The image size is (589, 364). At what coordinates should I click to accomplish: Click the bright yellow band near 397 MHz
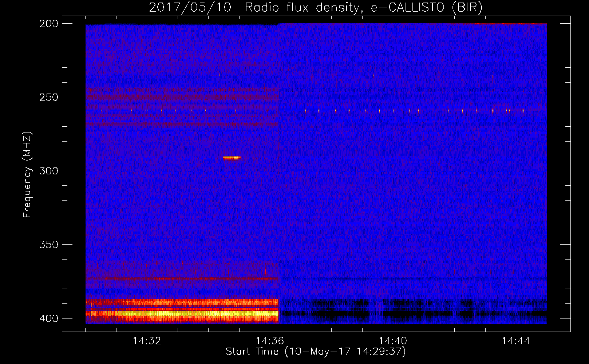click(182, 314)
